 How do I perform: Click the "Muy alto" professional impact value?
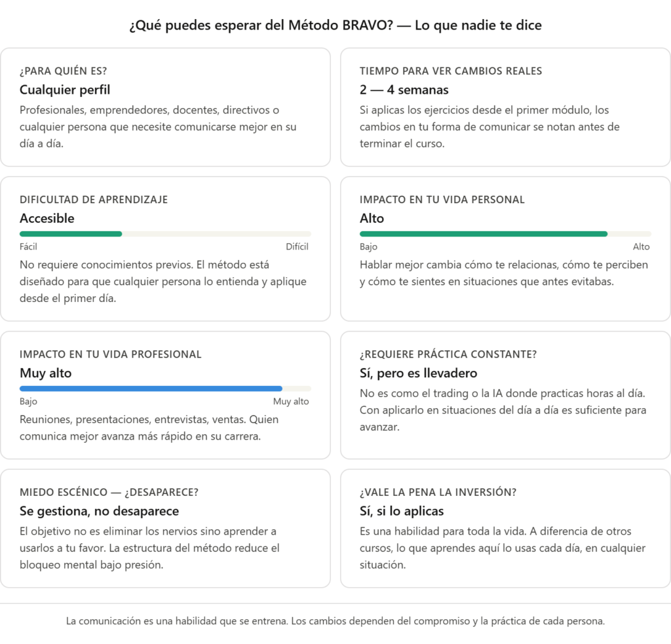pos(46,373)
